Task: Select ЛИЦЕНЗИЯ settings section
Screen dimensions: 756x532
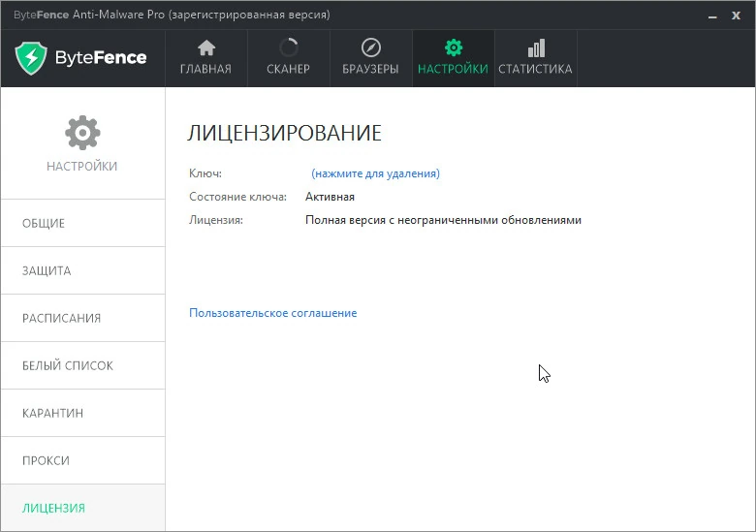Action: coord(83,508)
